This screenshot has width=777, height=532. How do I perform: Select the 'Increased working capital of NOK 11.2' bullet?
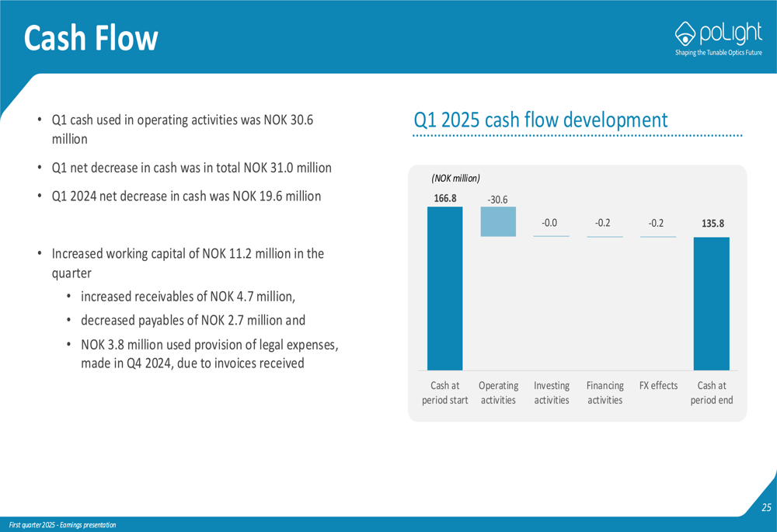[188, 263]
